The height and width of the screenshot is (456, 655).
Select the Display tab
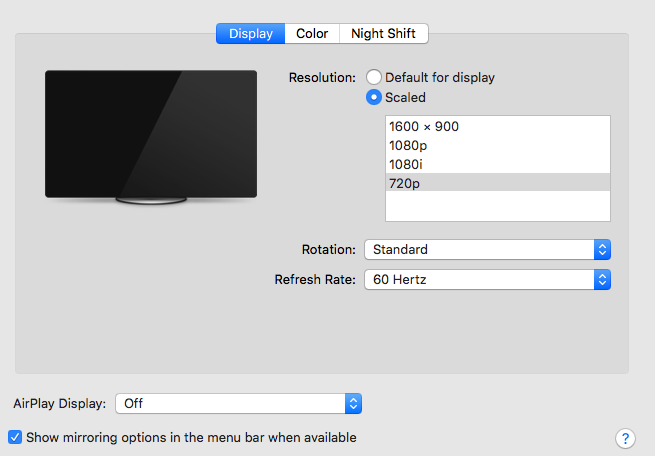coord(250,34)
